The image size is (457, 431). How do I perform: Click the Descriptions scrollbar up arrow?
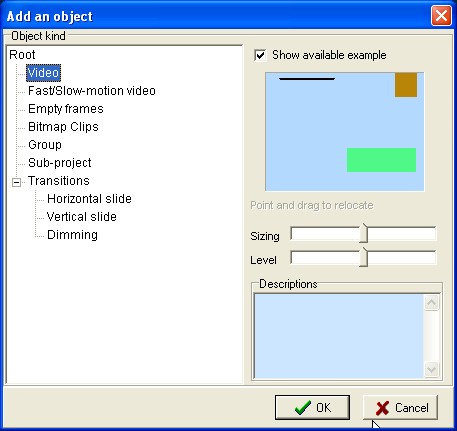[x=431, y=302]
